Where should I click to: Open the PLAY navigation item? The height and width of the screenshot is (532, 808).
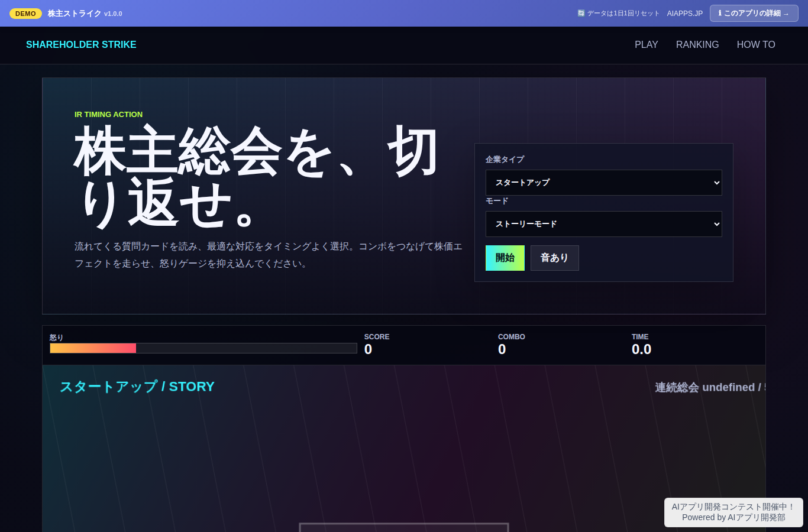[x=646, y=45]
